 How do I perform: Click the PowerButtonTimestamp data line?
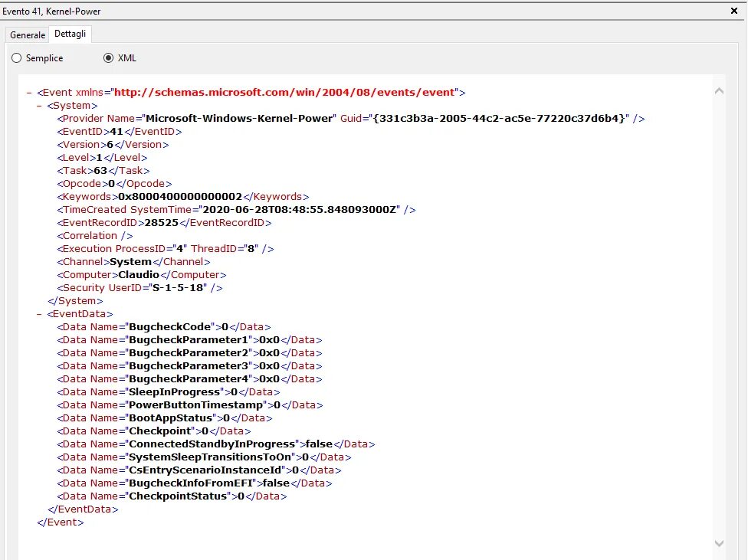tap(190, 405)
